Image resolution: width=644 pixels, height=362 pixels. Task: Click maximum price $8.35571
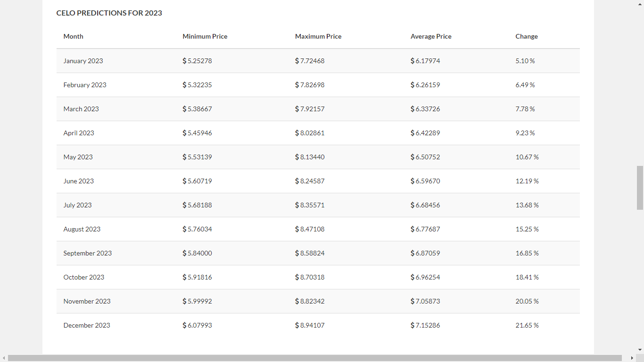310,205
